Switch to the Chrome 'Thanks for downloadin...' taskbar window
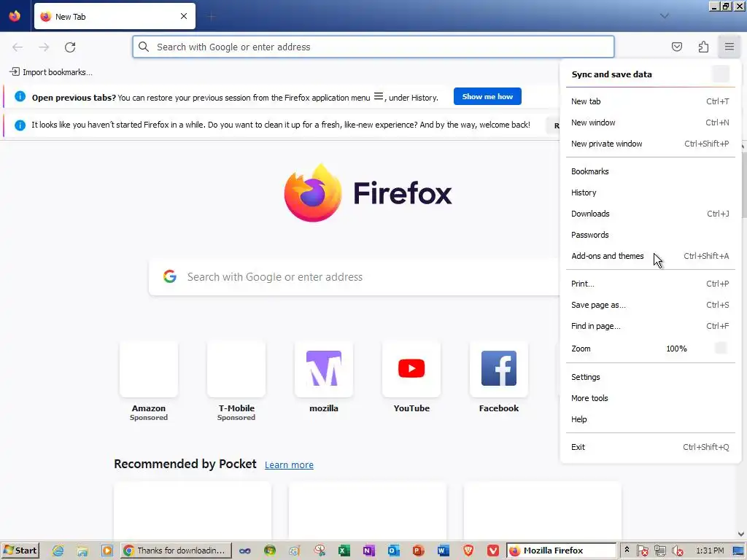The width and height of the screenshot is (747, 560). coord(176,551)
